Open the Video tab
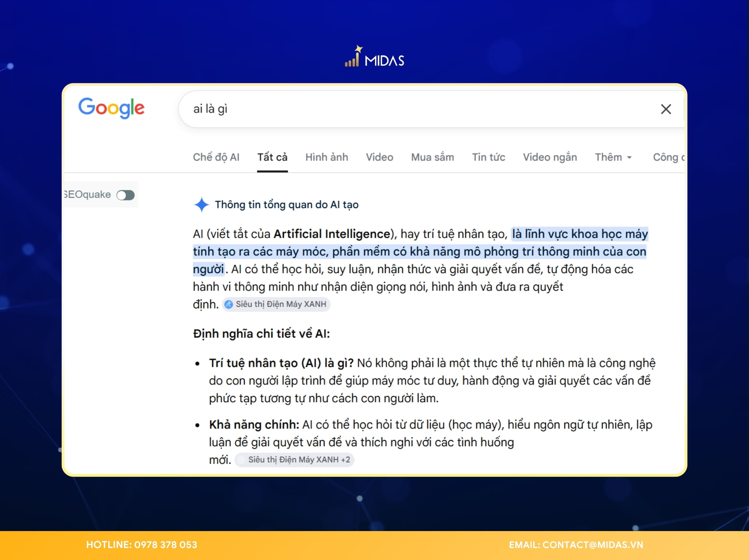The width and height of the screenshot is (749, 560). point(379,157)
